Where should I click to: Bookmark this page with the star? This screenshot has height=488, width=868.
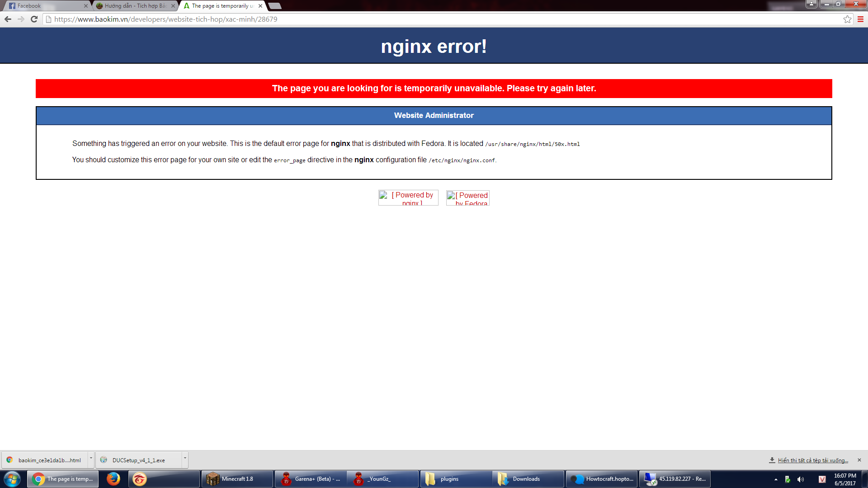pyautogui.click(x=847, y=19)
